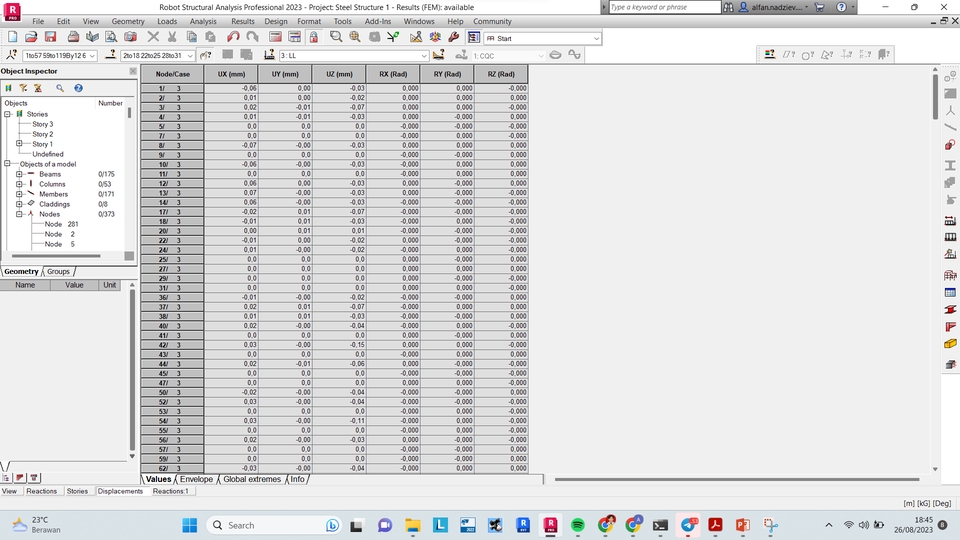Click the Redo arrow icon
960x540 pixels.
pos(252,37)
